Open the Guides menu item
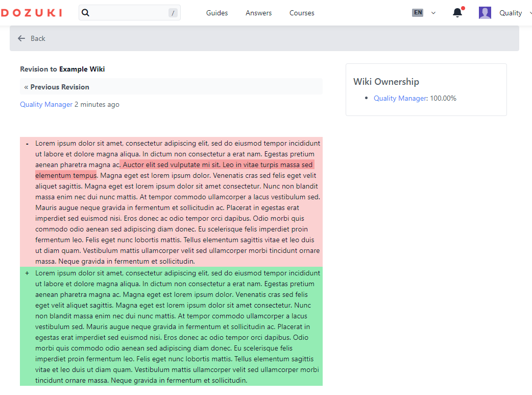Screen dimensions: 532x395 (217, 13)
